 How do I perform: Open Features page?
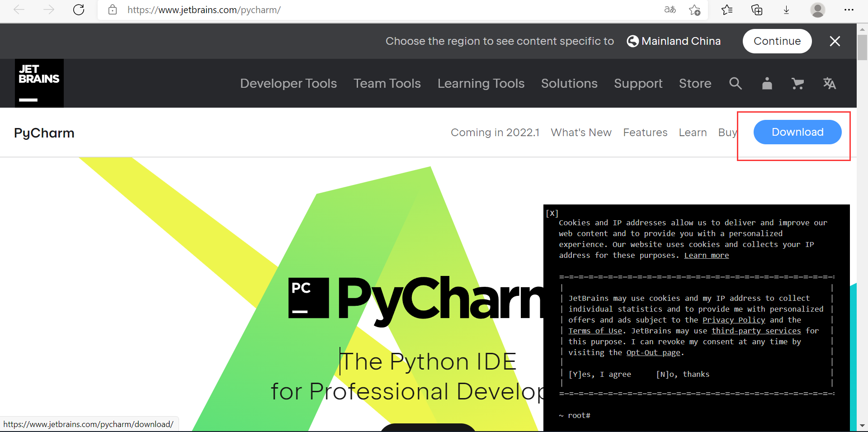pyautogui.click(x=645, y=133)
